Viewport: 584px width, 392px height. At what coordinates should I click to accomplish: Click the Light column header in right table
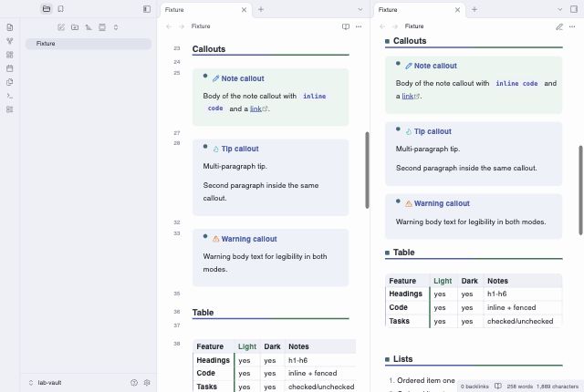click(x=443, y=281)
